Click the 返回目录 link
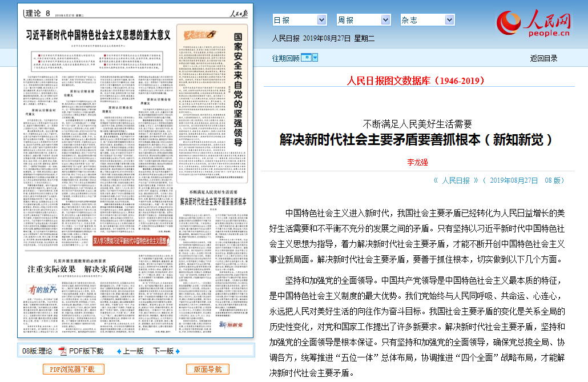This screenshot has width=588, height=382. point(543,58)
